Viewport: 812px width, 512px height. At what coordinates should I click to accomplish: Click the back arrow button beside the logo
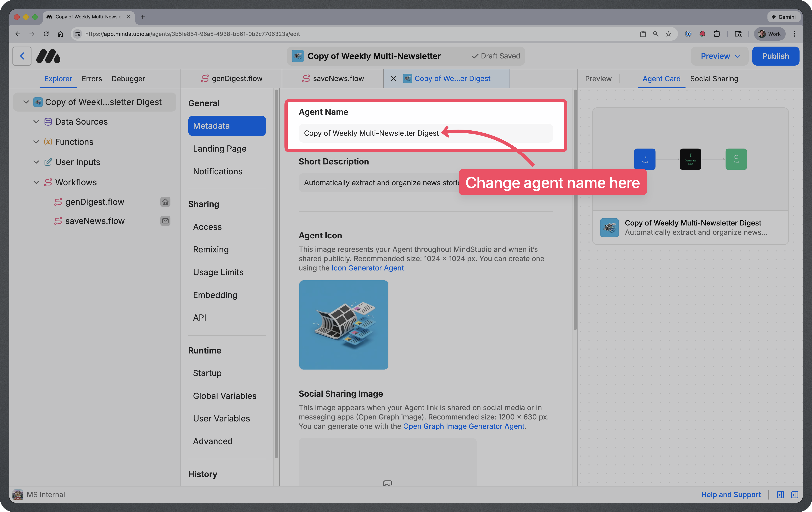click(x=22, y=56)
